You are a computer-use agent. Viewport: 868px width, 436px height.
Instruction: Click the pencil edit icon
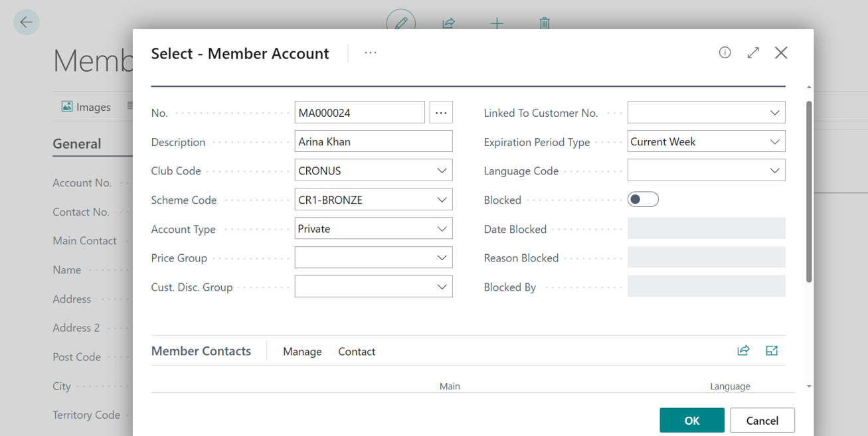click(401, 23)
